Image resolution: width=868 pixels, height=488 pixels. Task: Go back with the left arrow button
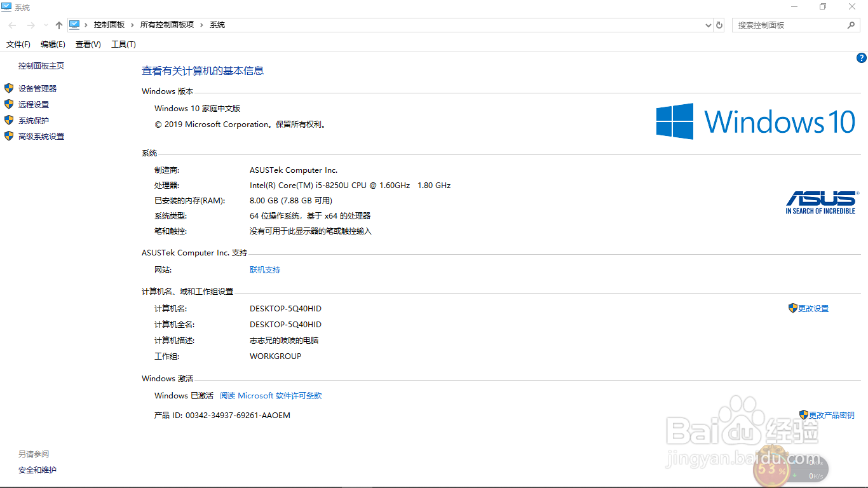point(13,25)
